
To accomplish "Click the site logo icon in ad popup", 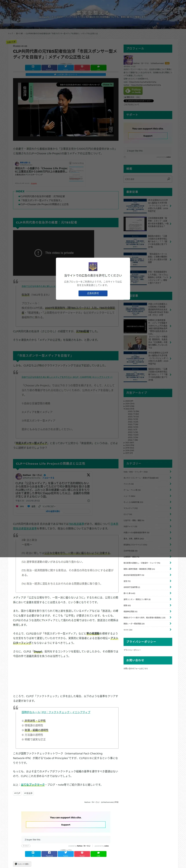I will tap(93, 266).
